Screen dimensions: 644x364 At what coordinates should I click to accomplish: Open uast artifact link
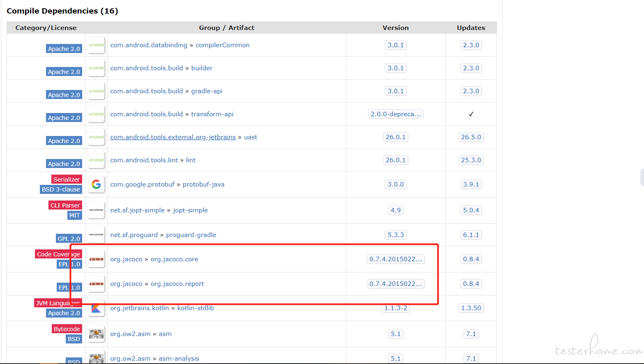pos(251,137)
